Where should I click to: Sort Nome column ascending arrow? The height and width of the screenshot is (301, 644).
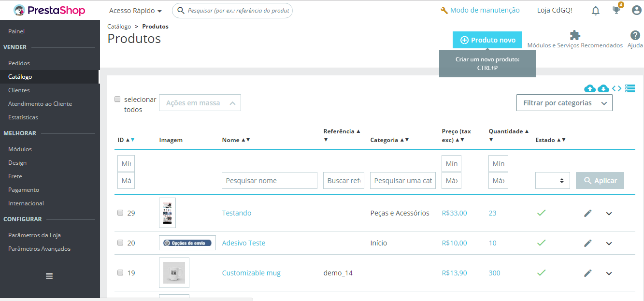pyautogui.click(x=243, y=140)
